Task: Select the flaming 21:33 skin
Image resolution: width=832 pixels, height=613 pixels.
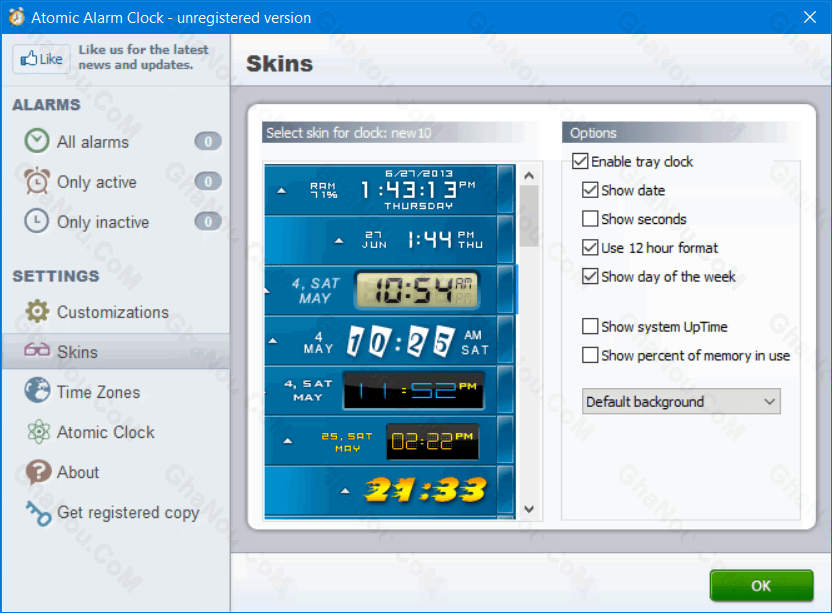Action: (389, 490)
